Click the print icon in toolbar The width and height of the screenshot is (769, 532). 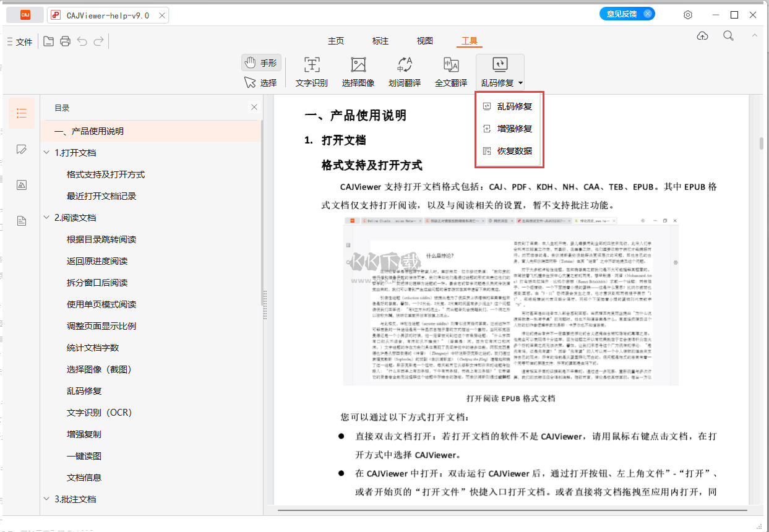[65, 41]
